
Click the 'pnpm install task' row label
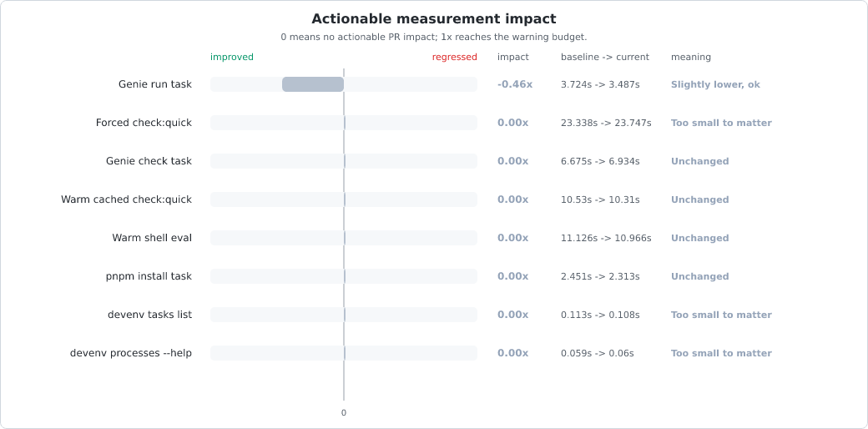(x=149, y=276)
